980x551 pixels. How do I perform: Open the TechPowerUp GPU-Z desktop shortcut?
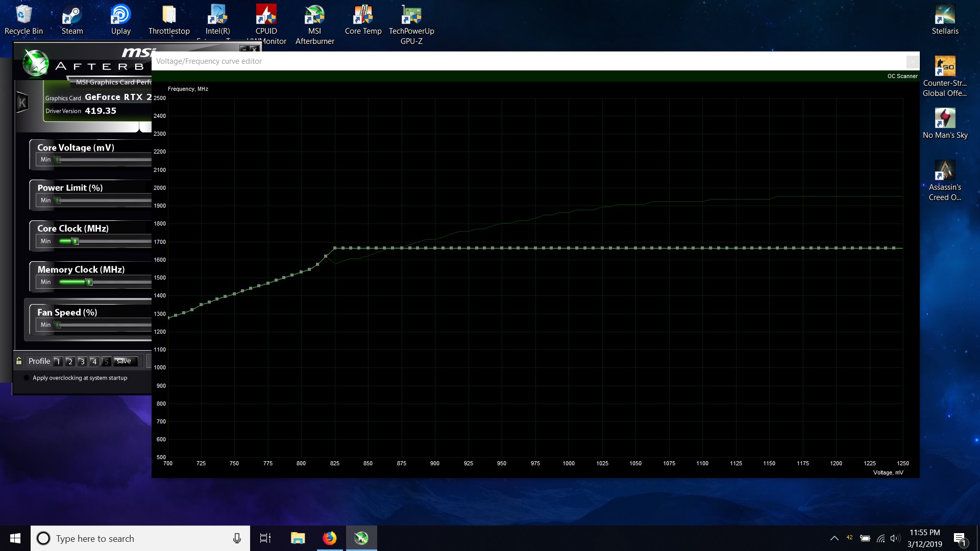[411, 24]
